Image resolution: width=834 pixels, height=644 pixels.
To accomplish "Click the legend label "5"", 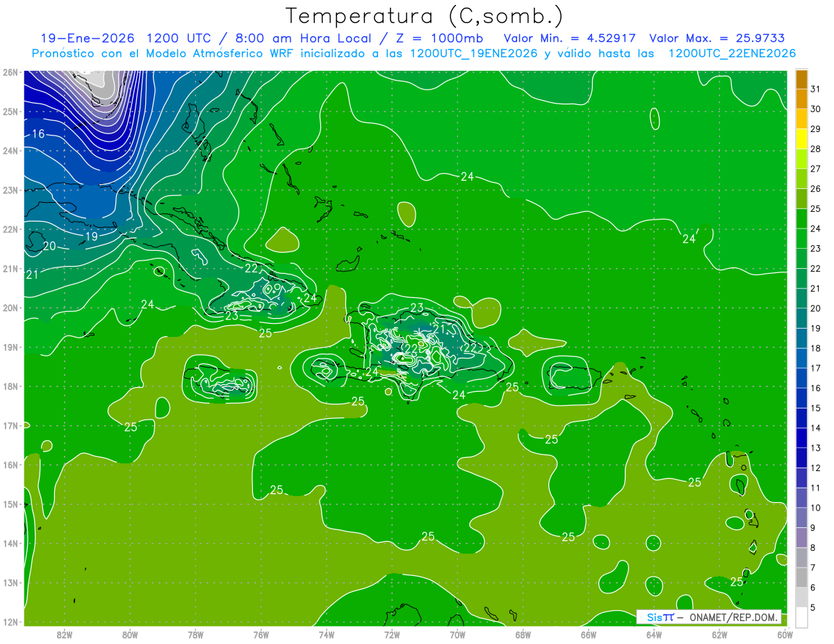I will (813, 607).
